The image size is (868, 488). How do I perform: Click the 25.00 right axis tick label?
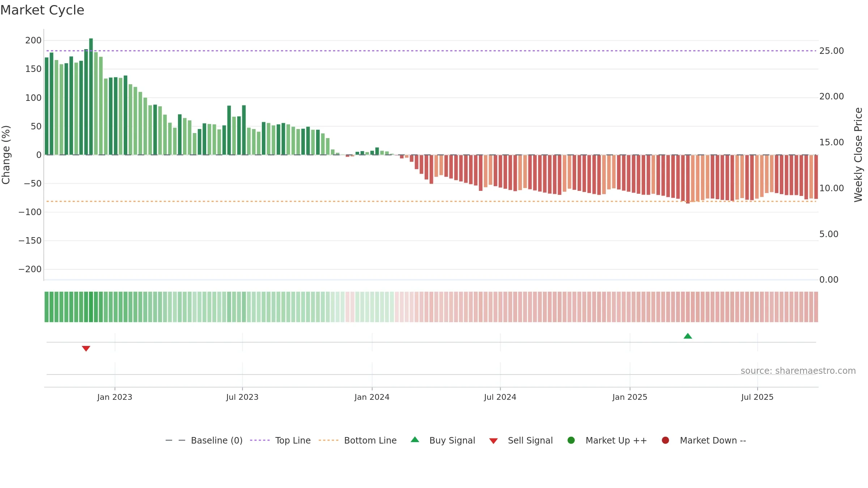[831, 51]
